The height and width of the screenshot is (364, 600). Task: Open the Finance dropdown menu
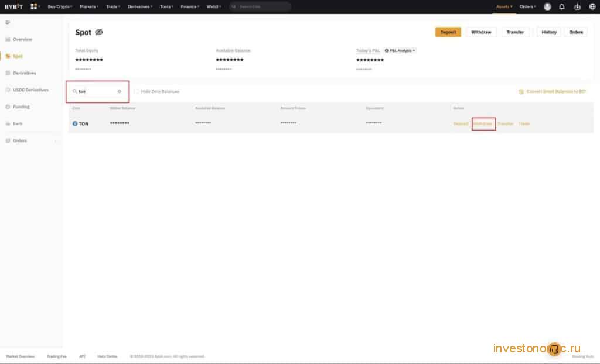[x=190, y=6]
